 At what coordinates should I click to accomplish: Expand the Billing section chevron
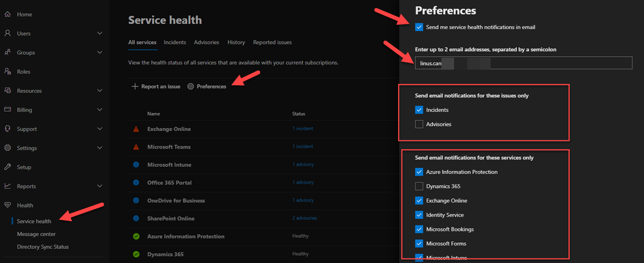[x=99, y=110]
